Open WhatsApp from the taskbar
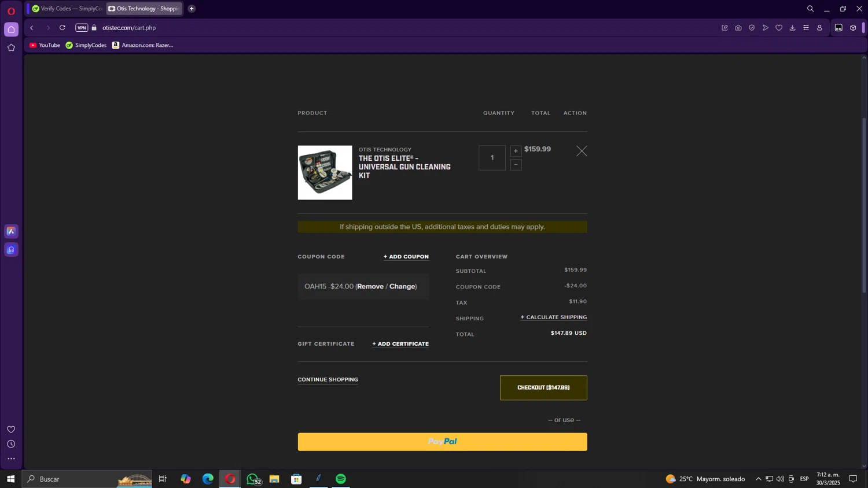This screenshot has height=488, width=868. 252,479
